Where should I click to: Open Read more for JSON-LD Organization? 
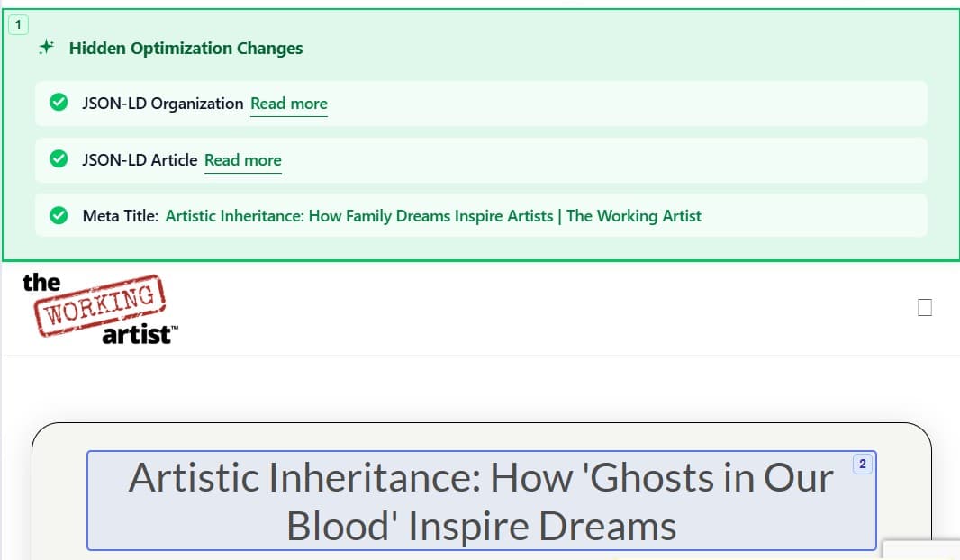click(289, 104)
